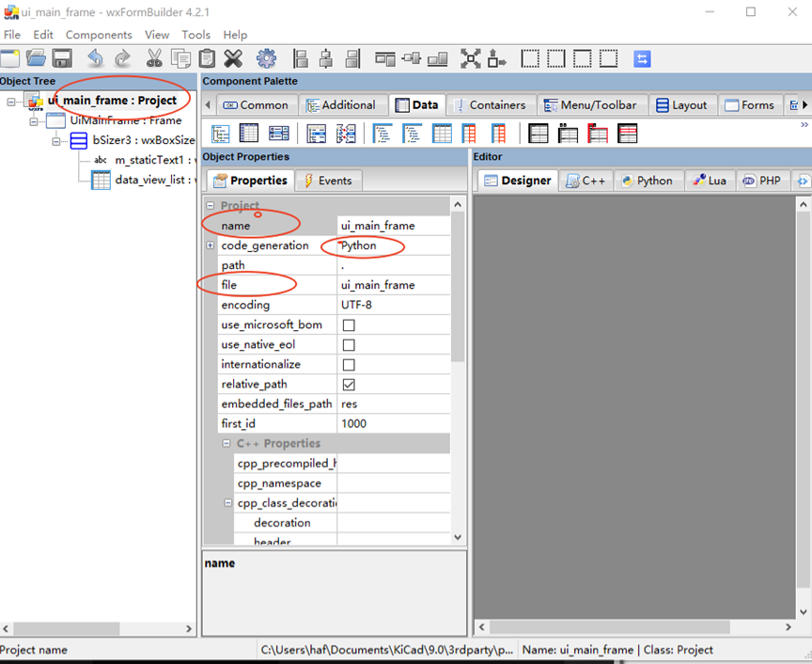Click the blue swap arrows toolbar icon
The width and height of the screenshot is (812, 664).
(642, 58)
